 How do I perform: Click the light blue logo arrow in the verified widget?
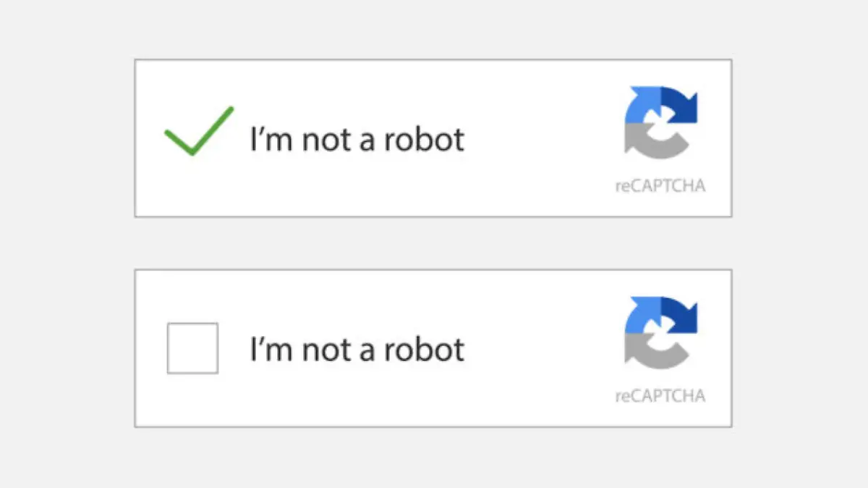click(640, 105)
